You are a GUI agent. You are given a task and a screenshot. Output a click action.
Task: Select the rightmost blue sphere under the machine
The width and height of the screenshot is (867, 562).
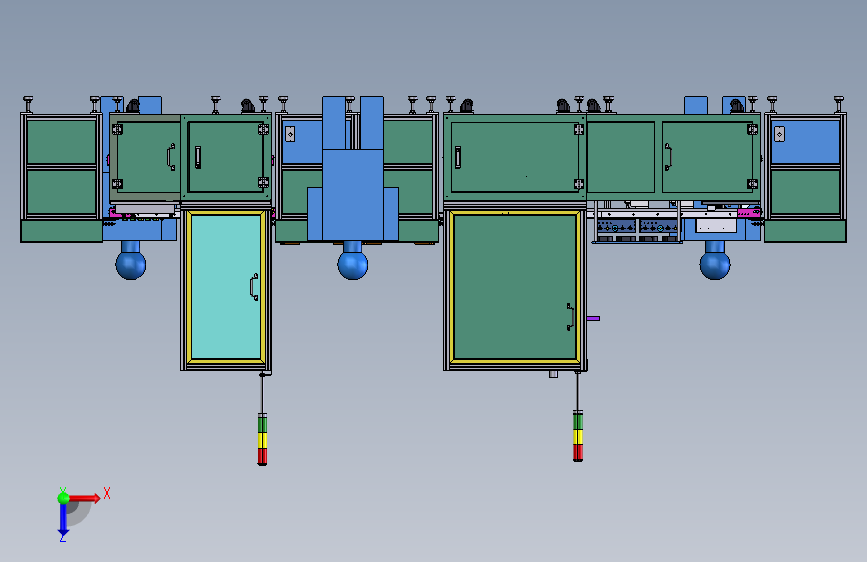pyautogui.click(x=715, y=264)
